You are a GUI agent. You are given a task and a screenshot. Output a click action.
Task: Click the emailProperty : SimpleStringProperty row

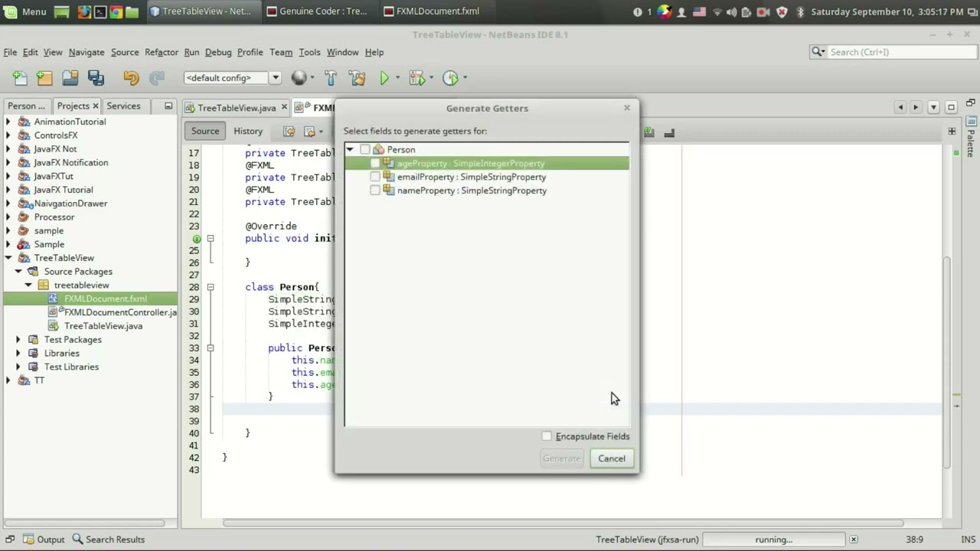(x=487, y=177)
